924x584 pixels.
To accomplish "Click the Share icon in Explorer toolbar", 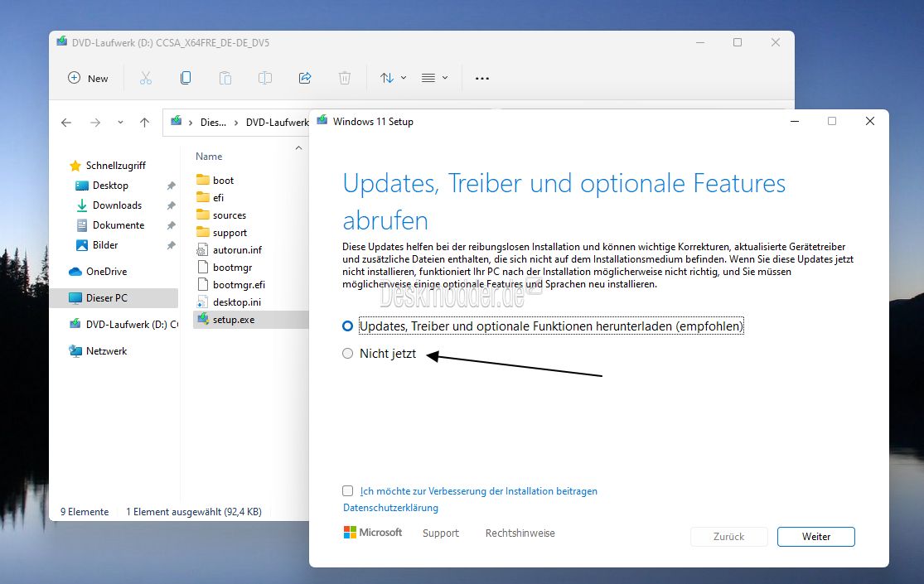I will coord(305,78).
